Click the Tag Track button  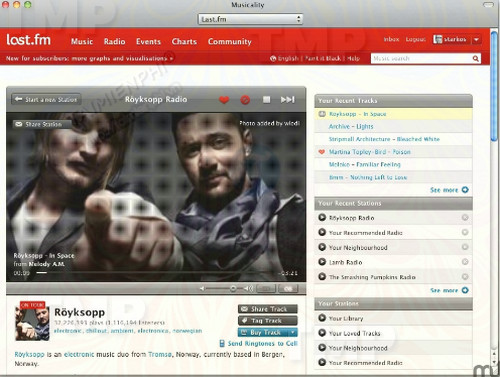point(268,320)
